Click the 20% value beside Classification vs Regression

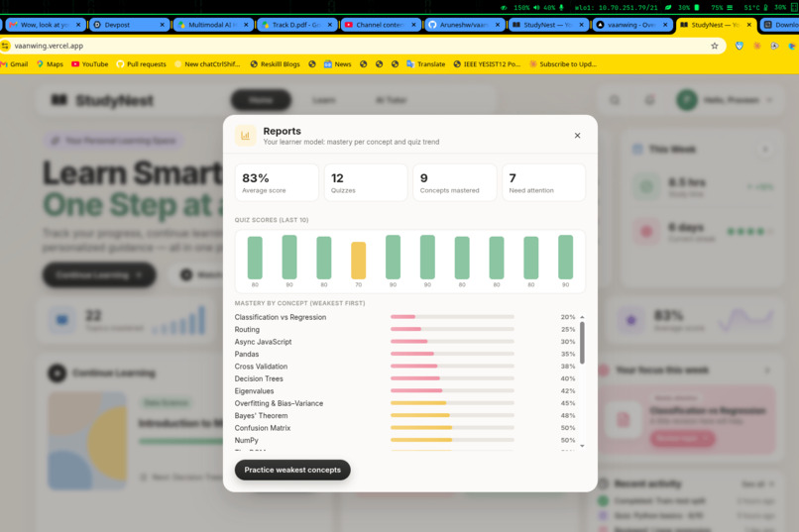pyautogui.click(x=568, y=317)
